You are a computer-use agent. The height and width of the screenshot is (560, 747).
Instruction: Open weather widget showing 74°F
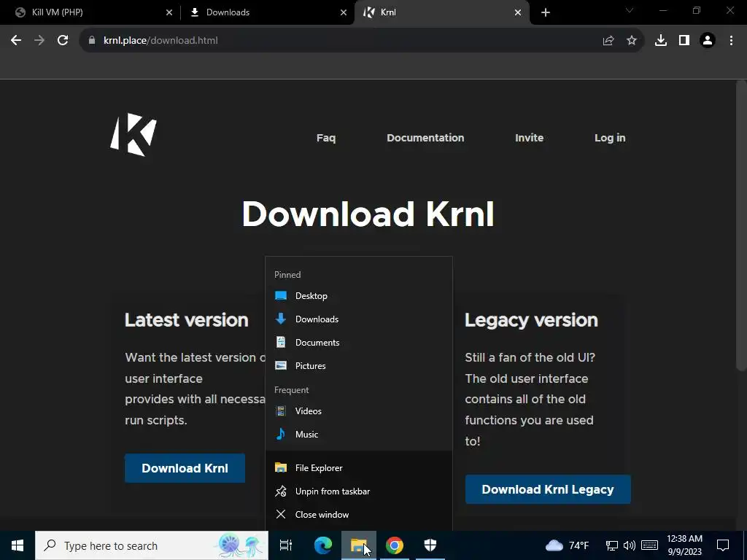click(x=567, y=545)
